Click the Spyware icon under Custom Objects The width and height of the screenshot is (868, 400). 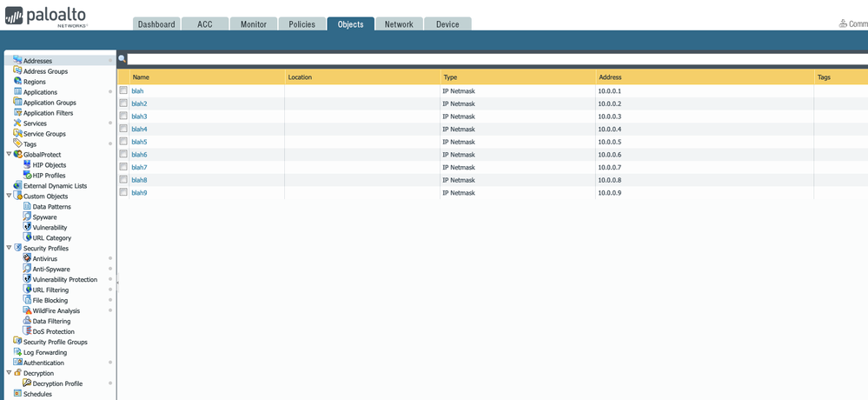pos(27,217)
